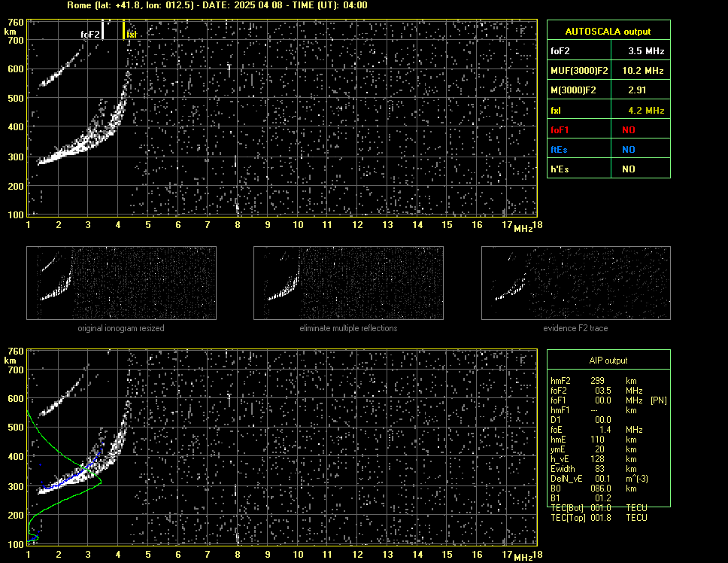Select the ymE value '20'
This screenshot has width=728, height=563.
tap(599, 449)
